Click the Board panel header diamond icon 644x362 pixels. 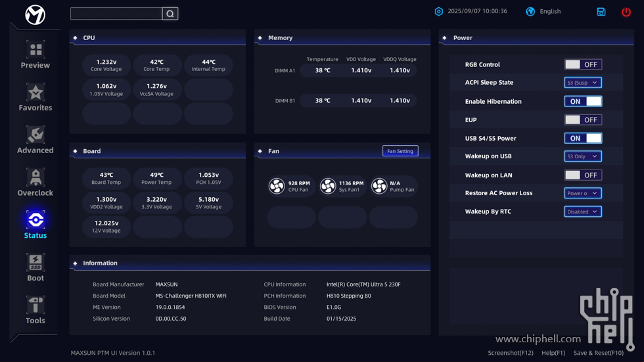coord(75,151)
